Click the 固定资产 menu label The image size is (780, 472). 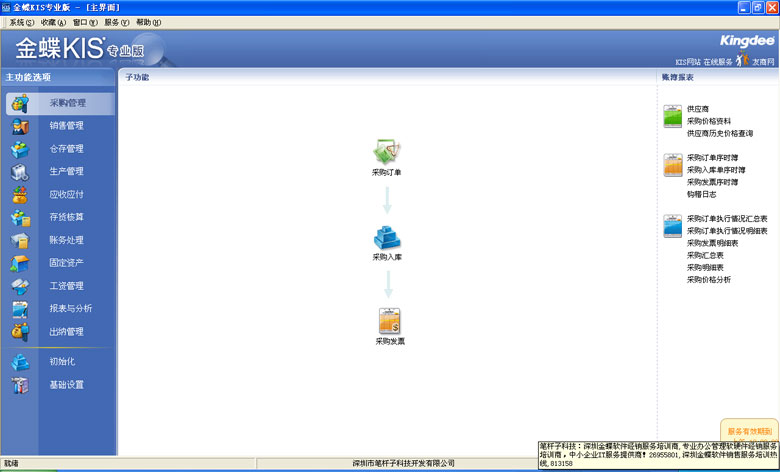tap(67, 263)
